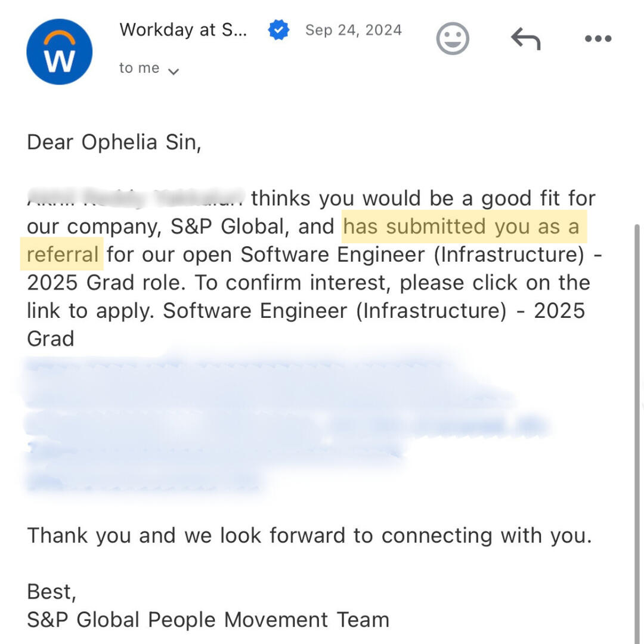This screenshot has height=644, width=644.
Task: Click the "Dear Ophelia Sin," greeting
Action: coord(114,143)
